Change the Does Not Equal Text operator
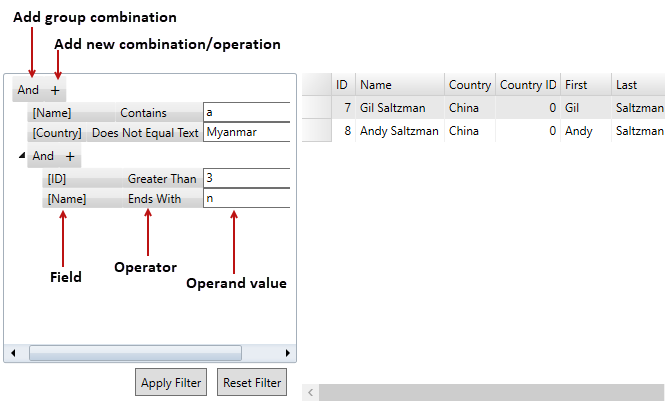This screenshot has height=406, width=667. tap(144, 132)
